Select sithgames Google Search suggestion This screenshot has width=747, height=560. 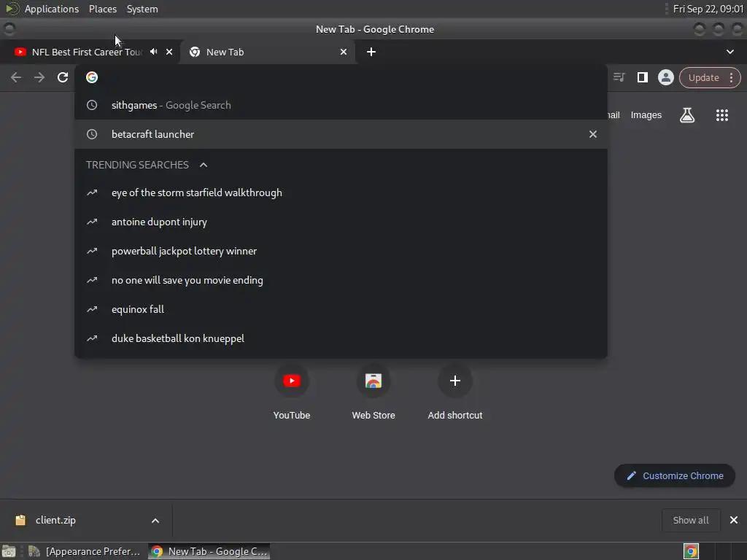point(341,105)
